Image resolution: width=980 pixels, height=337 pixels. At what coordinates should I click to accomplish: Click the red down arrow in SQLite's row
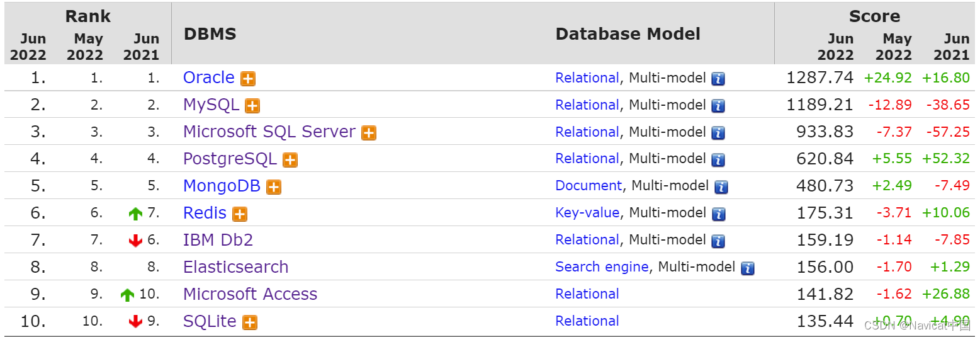[x=135, y=321]
